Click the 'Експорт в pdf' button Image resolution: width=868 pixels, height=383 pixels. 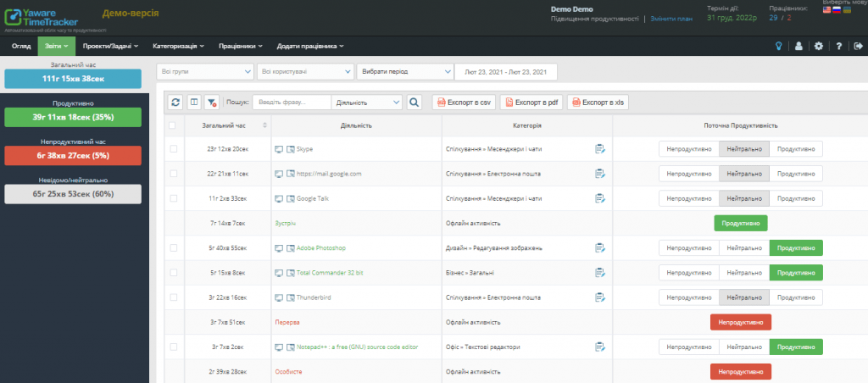531,102
